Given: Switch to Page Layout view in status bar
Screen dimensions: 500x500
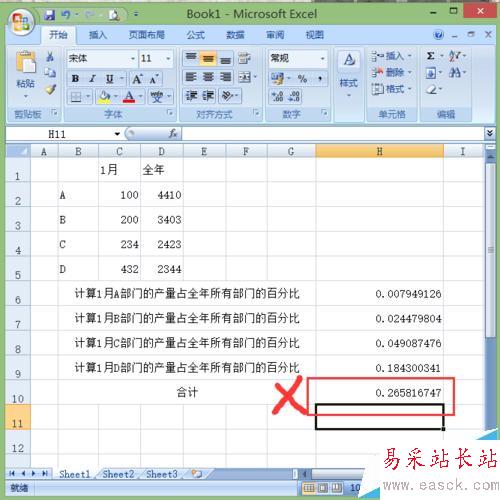Looking at the screenshot, I should coord(323,488).
